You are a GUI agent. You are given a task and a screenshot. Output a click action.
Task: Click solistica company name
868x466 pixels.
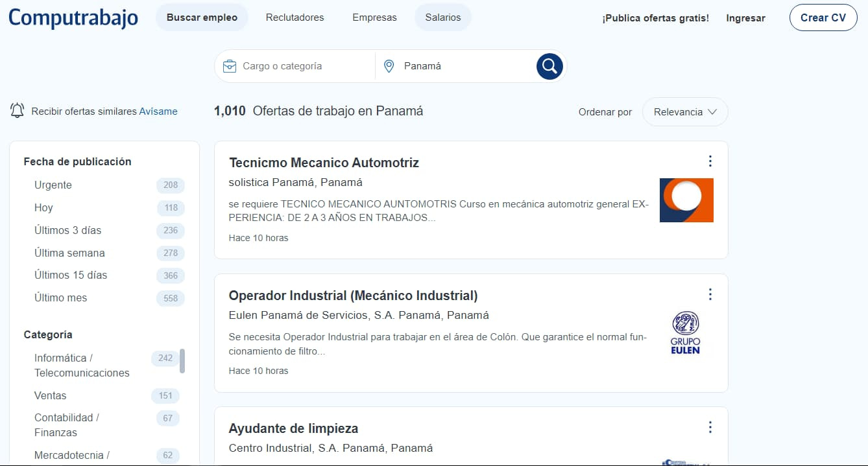click(248, 182)
